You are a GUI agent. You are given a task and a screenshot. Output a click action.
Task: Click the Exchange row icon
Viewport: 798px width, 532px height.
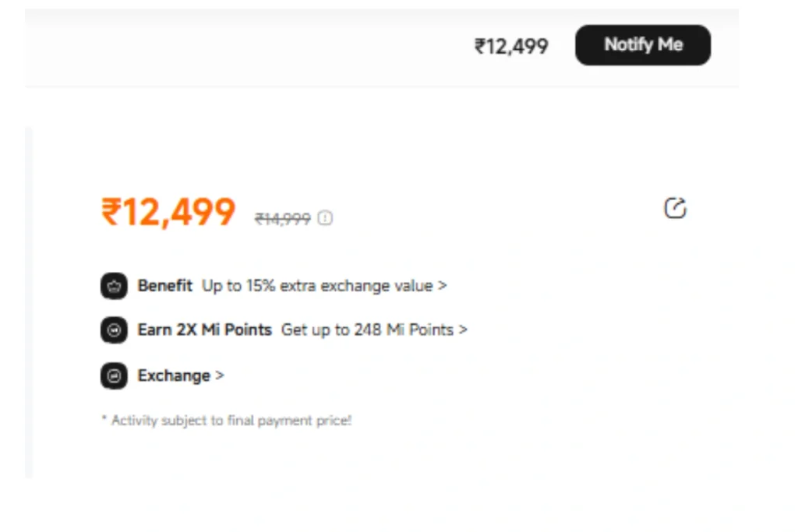114,376
